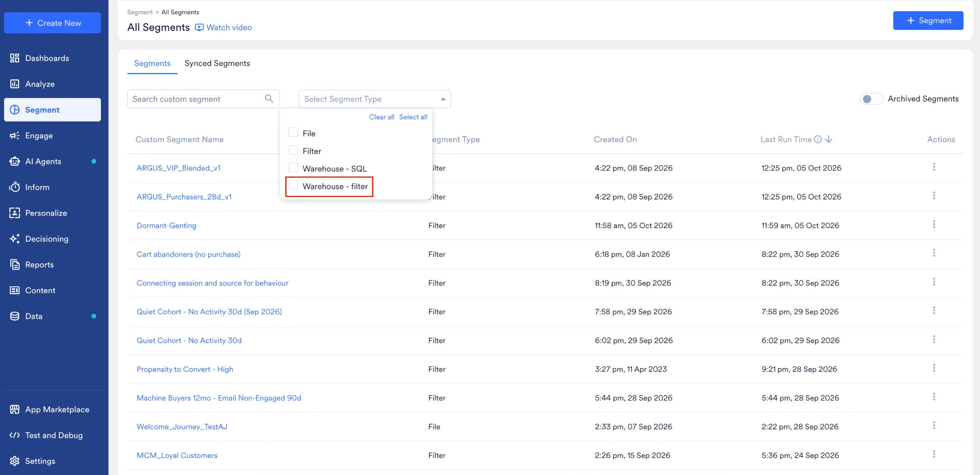The width and height of the screenshot is (980, 475).
Task: Click the Decisioning sparkle icon
Action: tap(15, 239)
